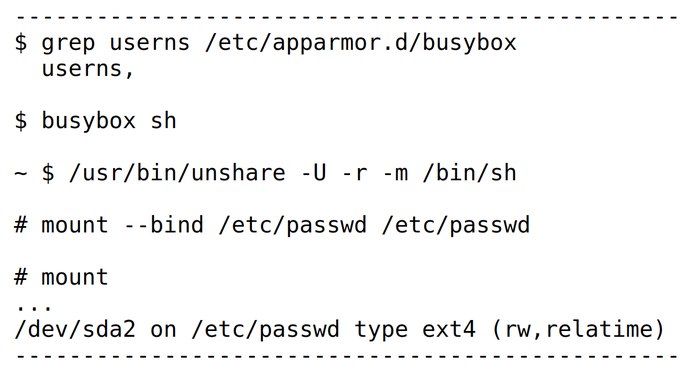Click the word 'type' in mount output
This screenshot has height=371, width=680.
[381, 331]
